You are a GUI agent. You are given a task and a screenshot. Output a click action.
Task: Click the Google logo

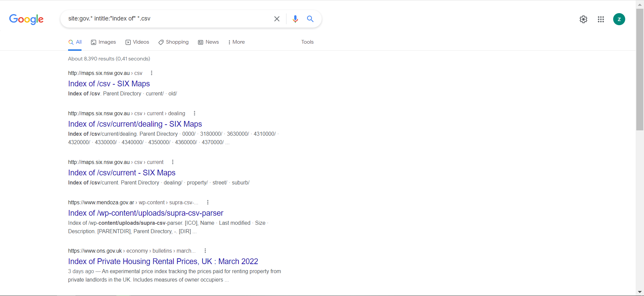click(x=26, y=19)
